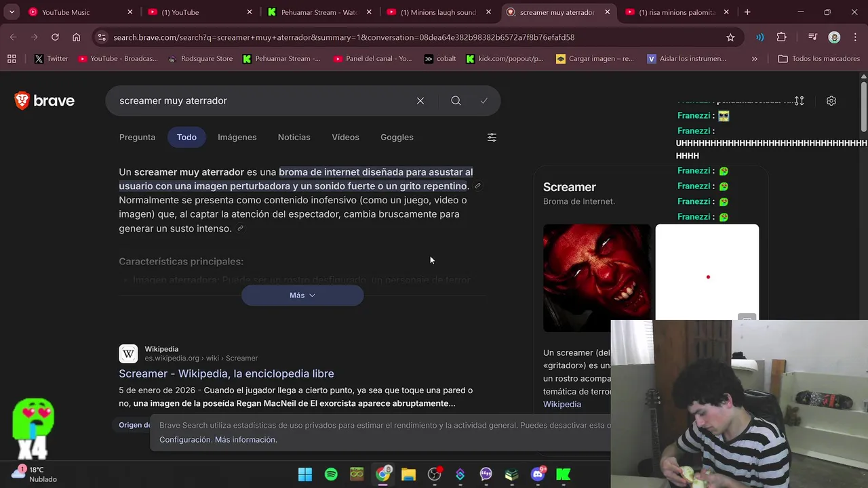This screenshot has height=488, width=868.
Task: Show the hidden bookmarks overflow chevron
Action: [x=754, y=59]
